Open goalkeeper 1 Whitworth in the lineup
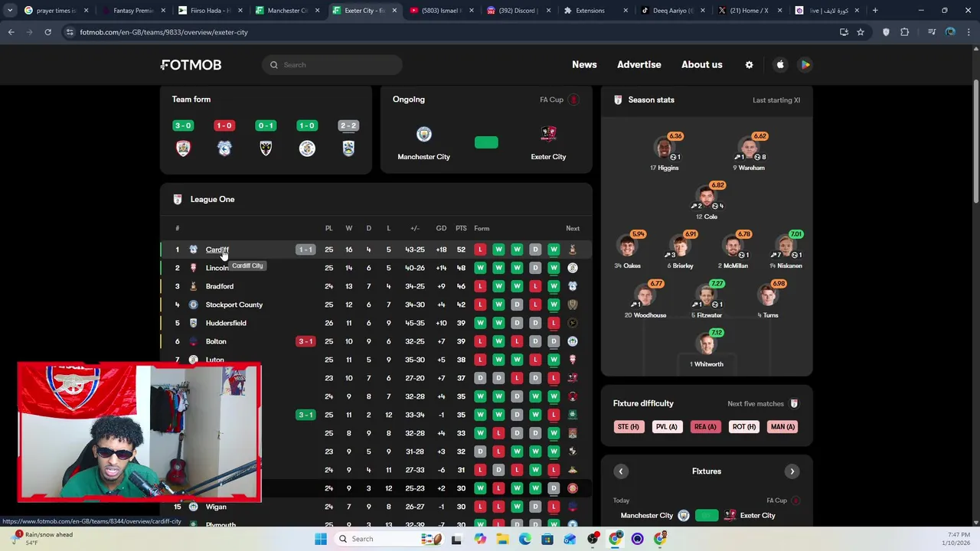This screenshot has width=980, height=551. (707, 349)
